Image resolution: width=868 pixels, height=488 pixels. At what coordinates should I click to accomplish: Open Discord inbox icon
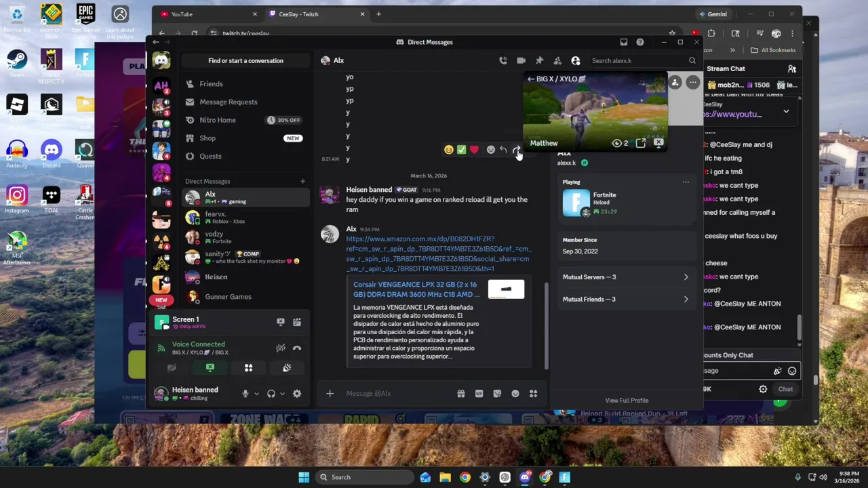tap(624, 42)
